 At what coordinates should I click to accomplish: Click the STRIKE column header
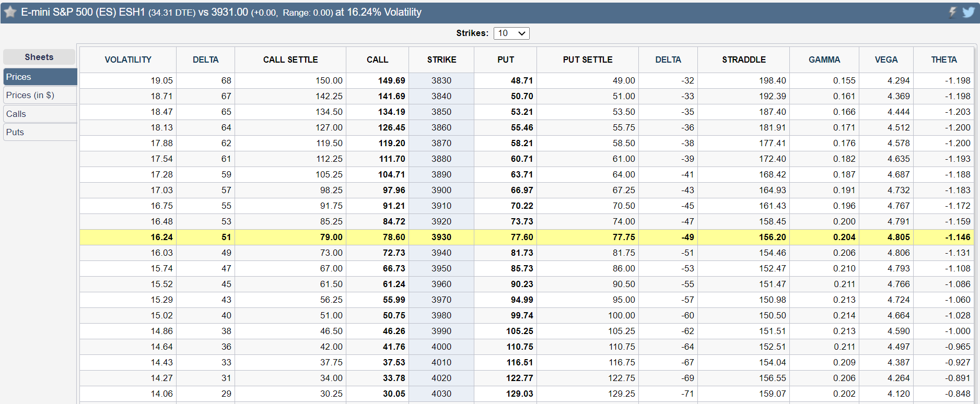441,60
